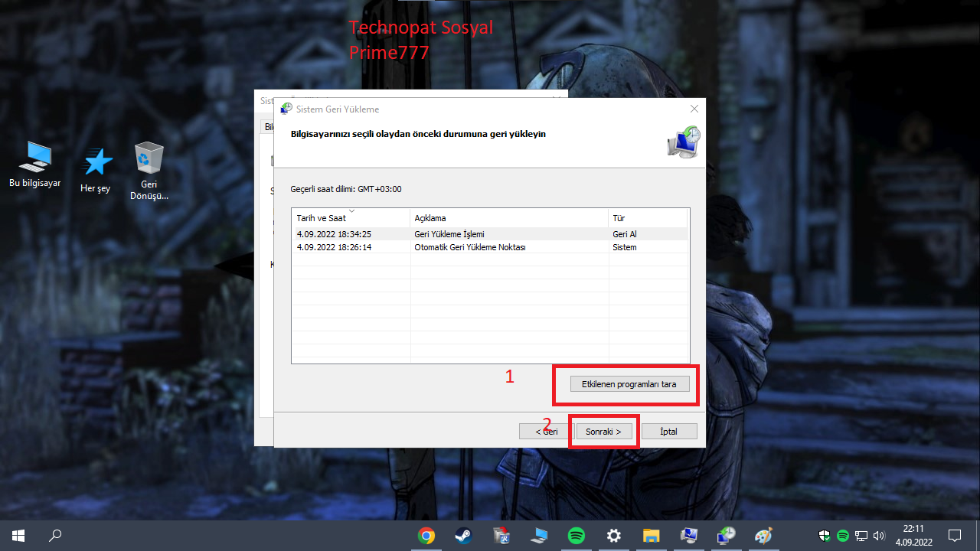Open the volume control tray icon
The height and width of the screenshot is (551, 980).
pyautogui.click(x=879, y=536)
